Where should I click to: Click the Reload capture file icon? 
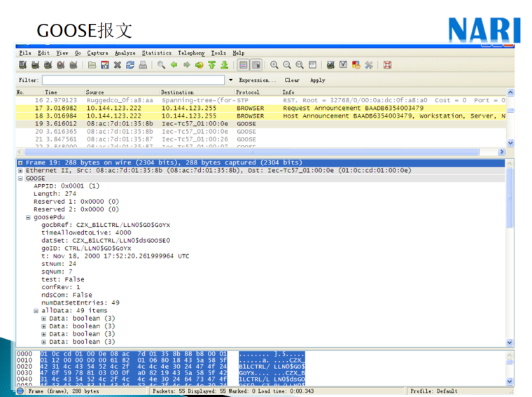(x=130, y=65)
